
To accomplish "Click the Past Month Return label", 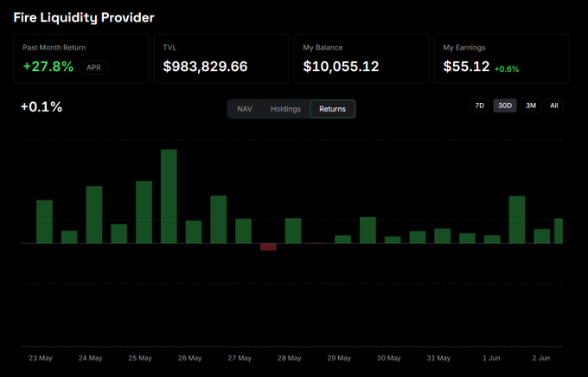I will pos(54,48).
